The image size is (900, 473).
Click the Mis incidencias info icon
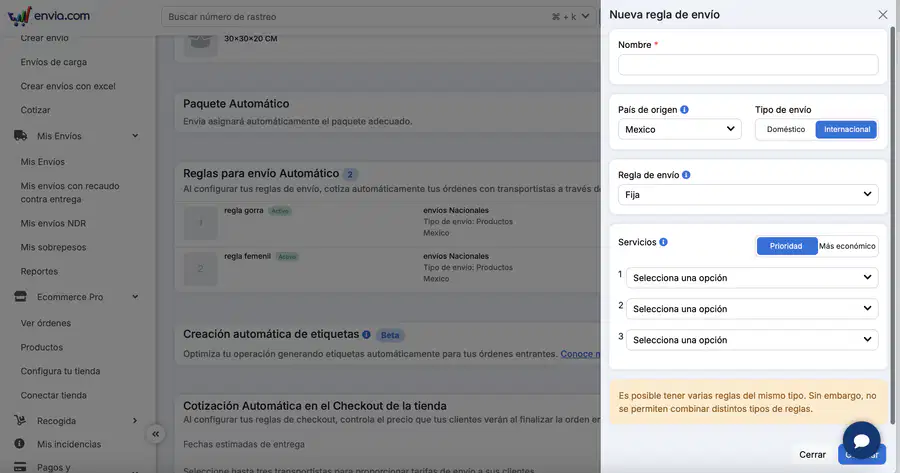pos(20,444)
